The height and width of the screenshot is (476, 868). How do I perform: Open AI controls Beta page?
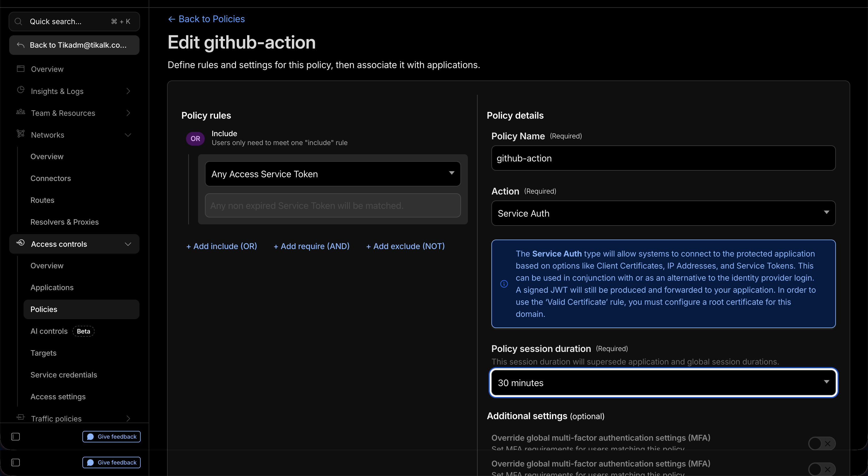click(x=49, y=332)
